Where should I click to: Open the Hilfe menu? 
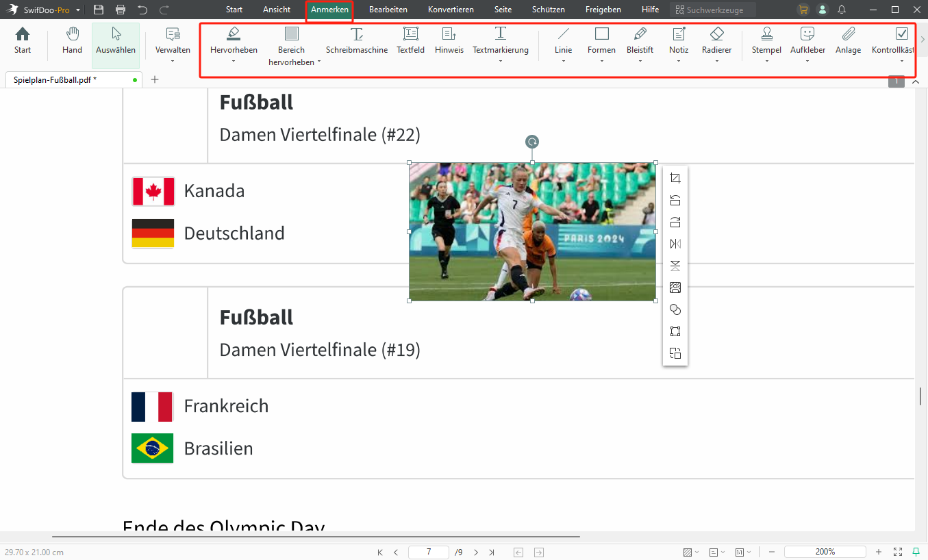(651, 10)
